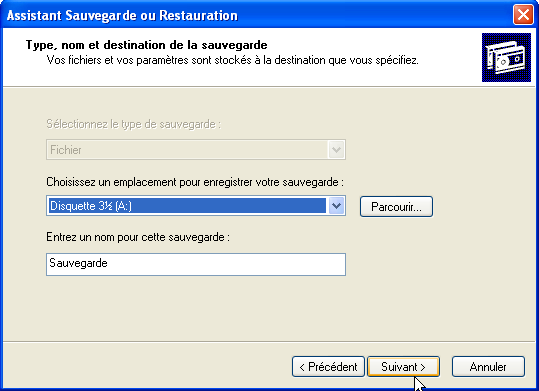Continue with the Suivant button

403,367
